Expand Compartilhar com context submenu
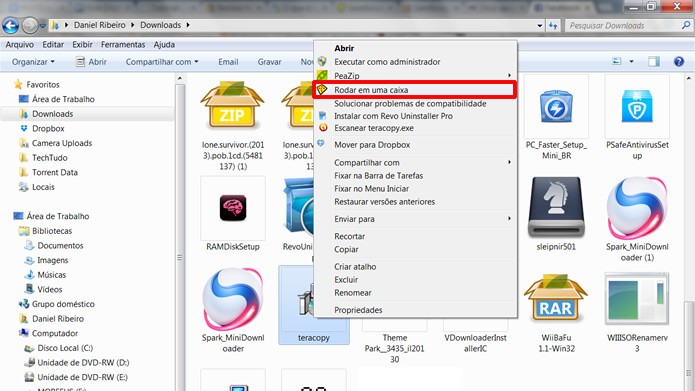This screenshot has height=391, width=695. 415,163
